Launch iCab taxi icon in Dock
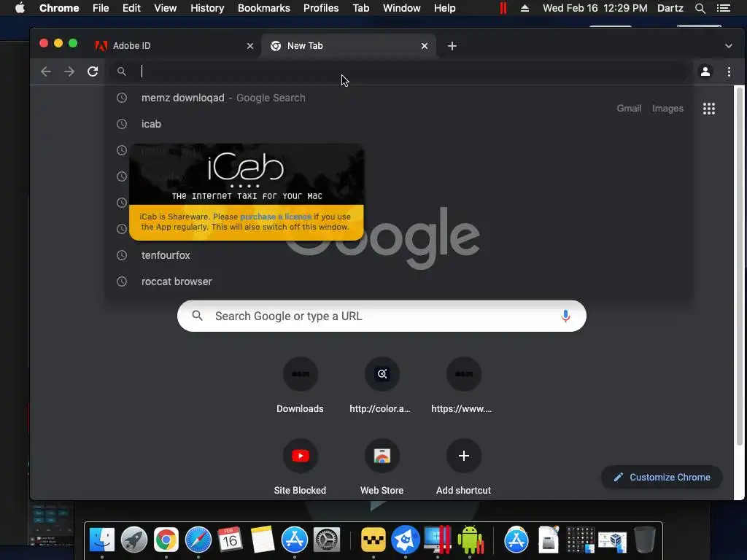 (x=373, y=540)
